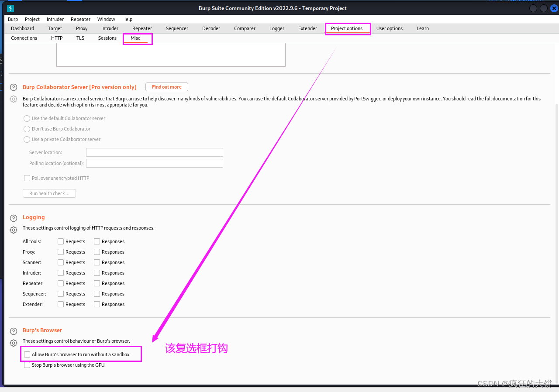This screenshot has height=392, width=559.
Task: Open the Learn tab
Action: [423, 28]
